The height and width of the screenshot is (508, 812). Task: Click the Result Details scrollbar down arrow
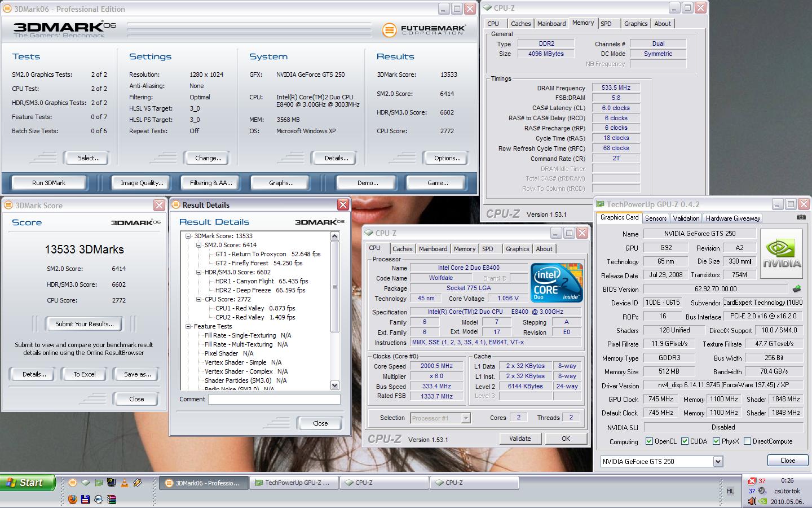click(x=334, y=385)
